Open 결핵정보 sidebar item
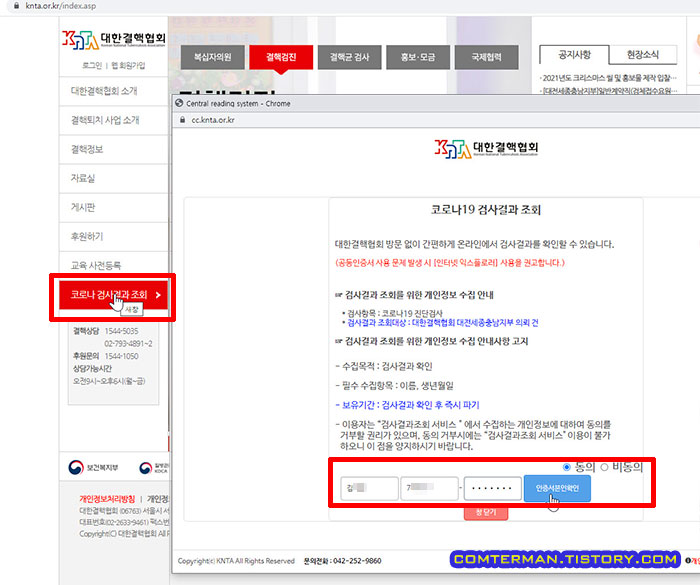 (x=113, y=149)
